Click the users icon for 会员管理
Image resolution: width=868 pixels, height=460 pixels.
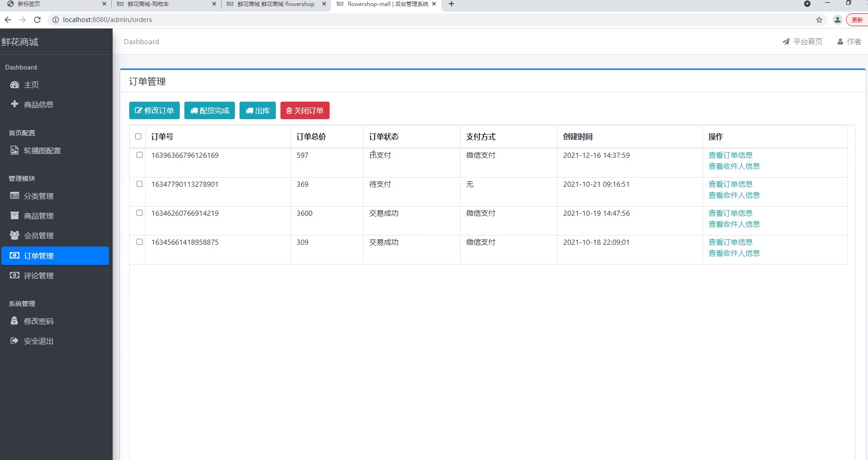pyautogui.click(x=15, y=235)
